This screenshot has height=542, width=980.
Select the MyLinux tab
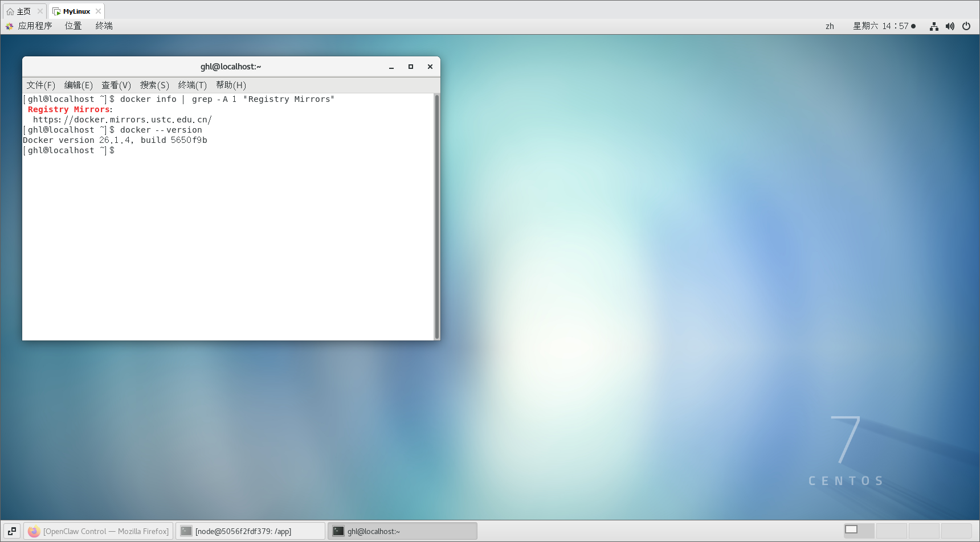[x=76, y=11]
